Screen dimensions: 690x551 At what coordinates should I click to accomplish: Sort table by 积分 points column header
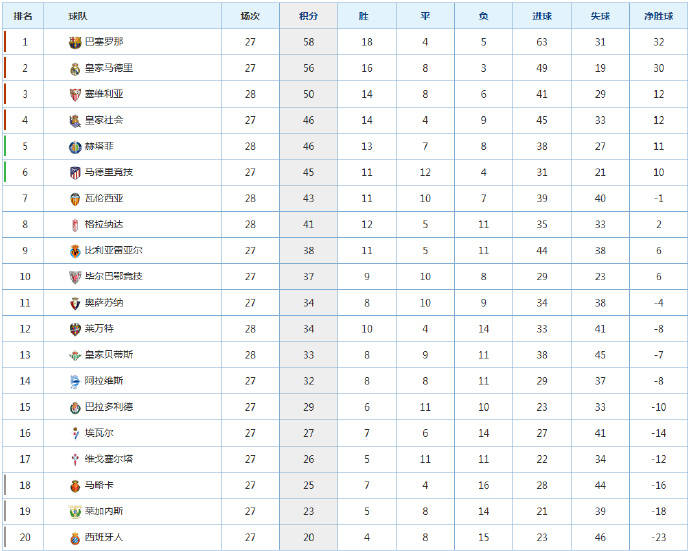pos(308,16)
